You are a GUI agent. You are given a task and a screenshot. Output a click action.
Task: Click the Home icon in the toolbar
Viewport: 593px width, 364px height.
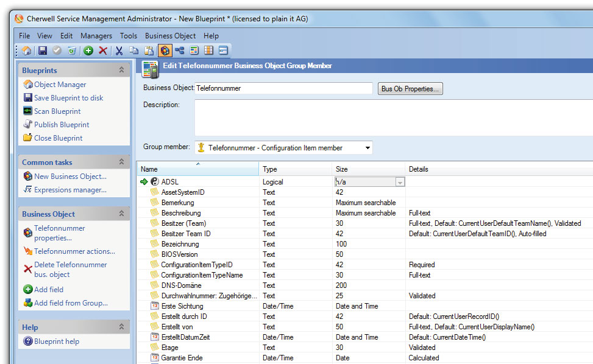click(26, 51)
